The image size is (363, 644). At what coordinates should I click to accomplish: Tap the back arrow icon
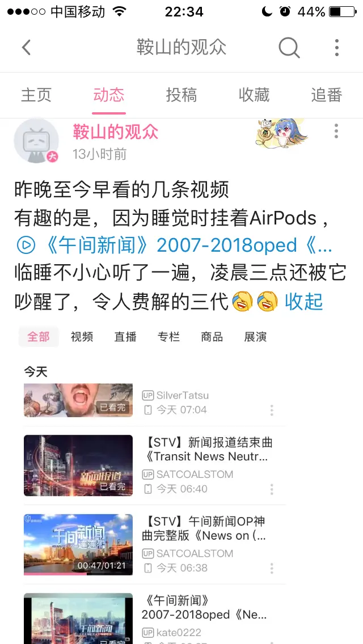(x=26, y=48)
